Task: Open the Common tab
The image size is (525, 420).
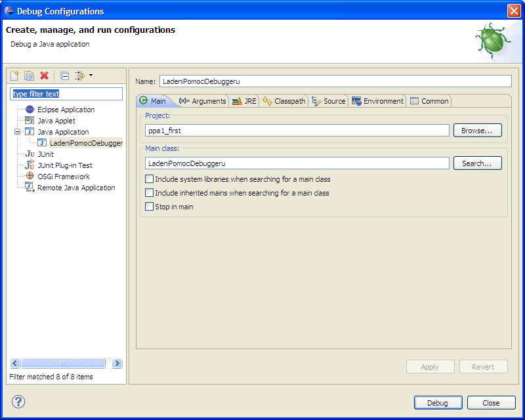Action: [429, 101]
